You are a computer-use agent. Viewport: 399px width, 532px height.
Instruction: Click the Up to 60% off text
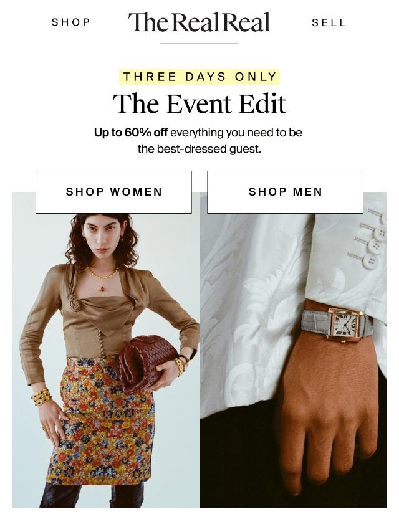(131, 132)
